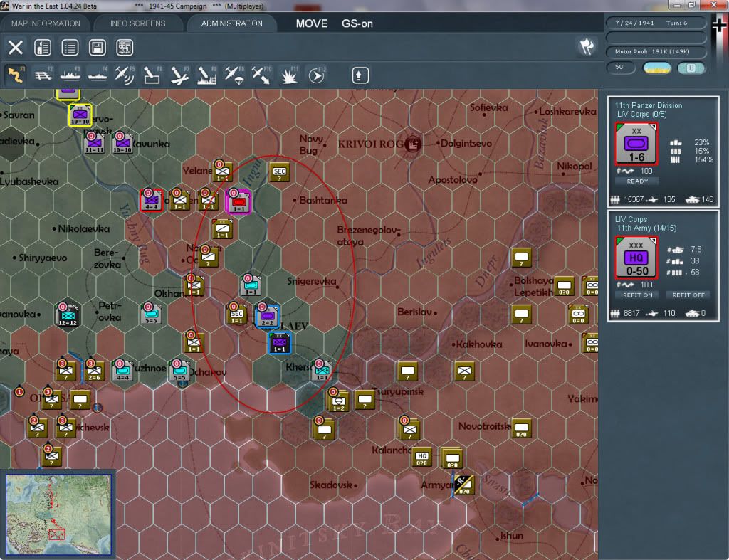Click the MOVE mode label
Viewport: 729px width, 560px height.
tap(312, 23)
